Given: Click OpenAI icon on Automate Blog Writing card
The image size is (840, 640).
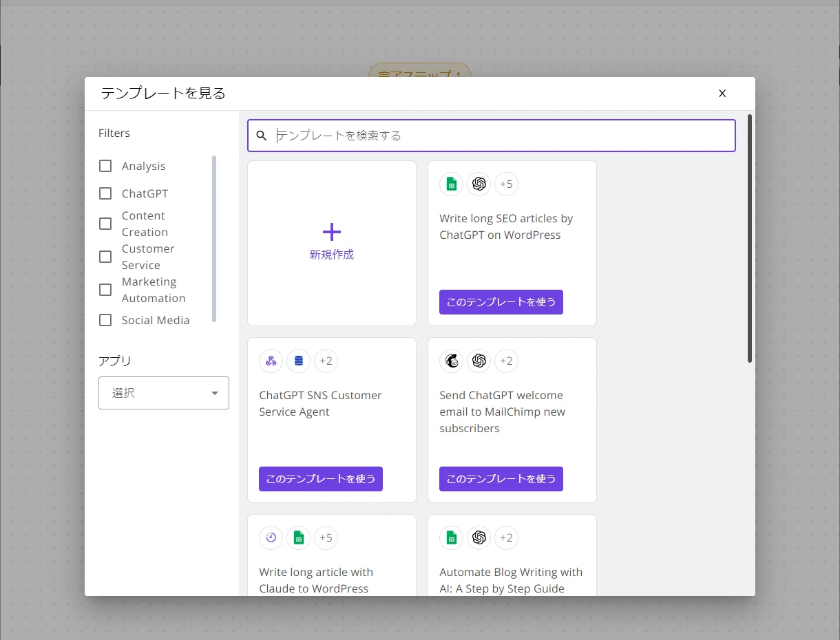Looking at the screenshot, I should [x=479, y=537].
